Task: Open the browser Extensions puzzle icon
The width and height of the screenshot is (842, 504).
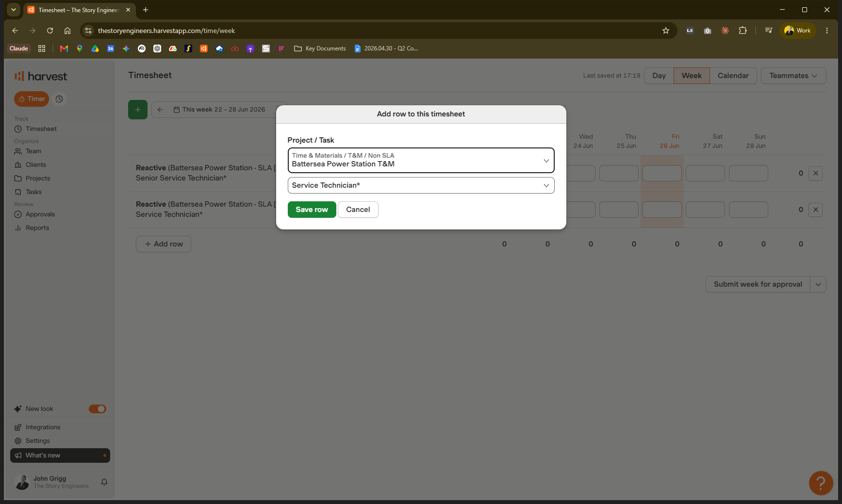Action: point(743,31)
